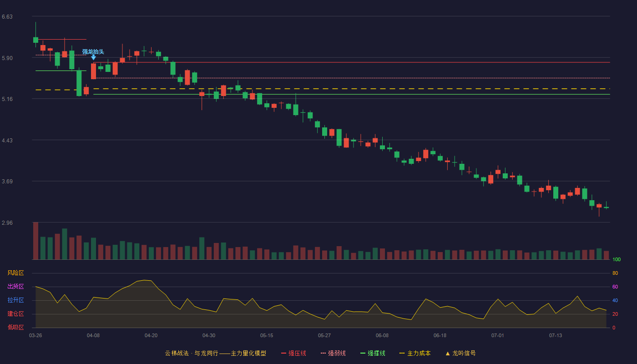Select the 建仓区 zone label
The image size is (637, 364).
pyautogui.click(x=15, y=314)
